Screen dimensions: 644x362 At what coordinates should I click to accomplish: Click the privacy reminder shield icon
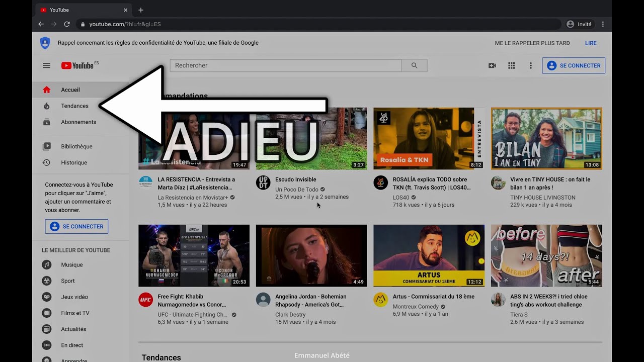click(x=45, y=43)
